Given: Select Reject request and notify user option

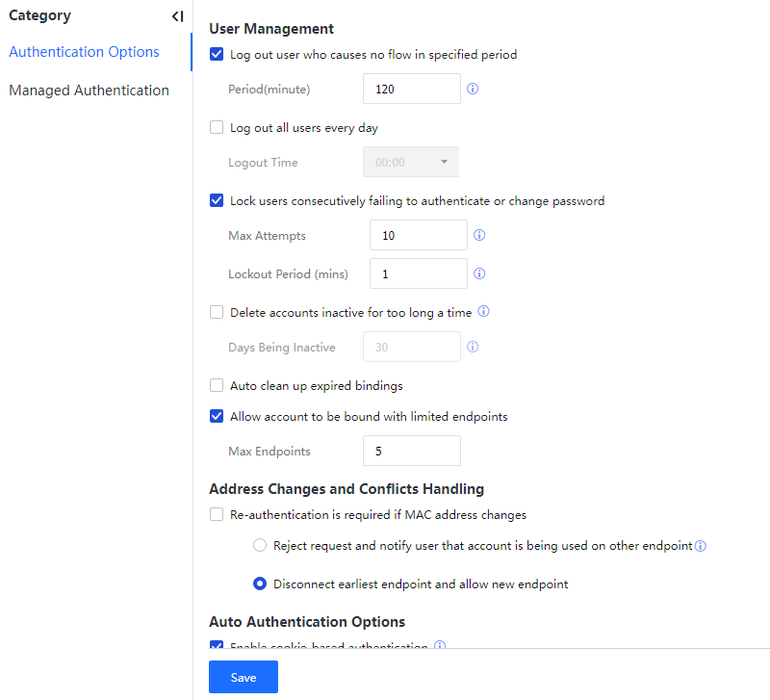Looking at the screenshot, I should tap(260, 546).
